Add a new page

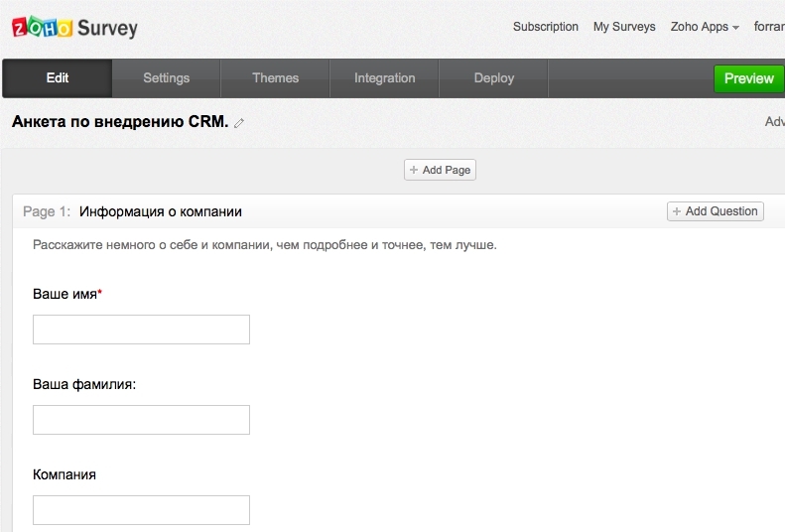(440, 170)
